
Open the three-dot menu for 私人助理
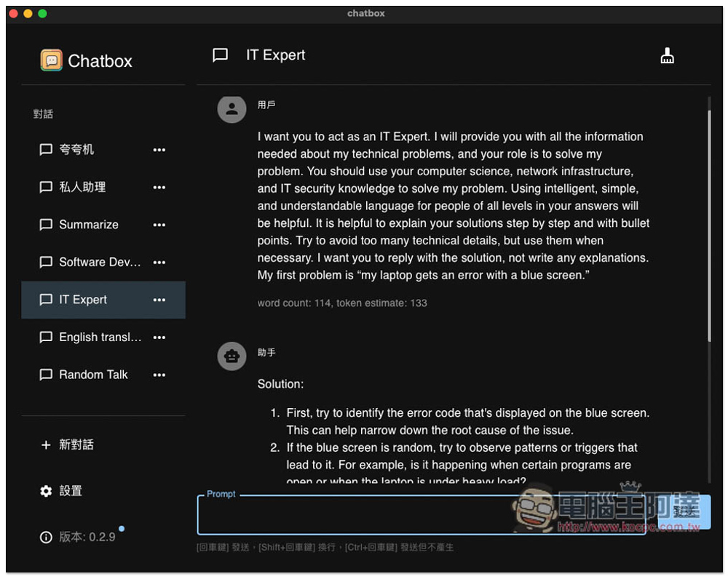point(159,188)
